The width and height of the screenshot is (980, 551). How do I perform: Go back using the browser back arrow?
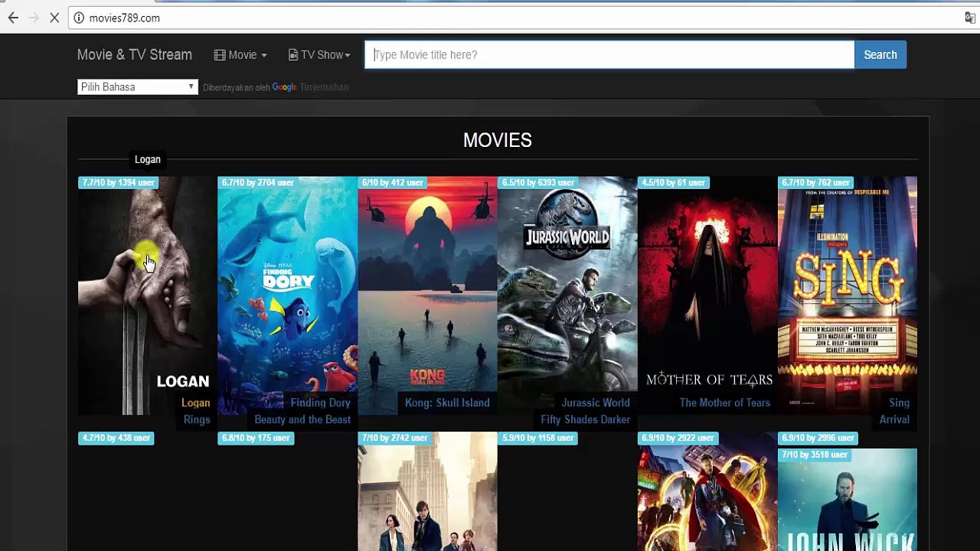click(13, 18)
